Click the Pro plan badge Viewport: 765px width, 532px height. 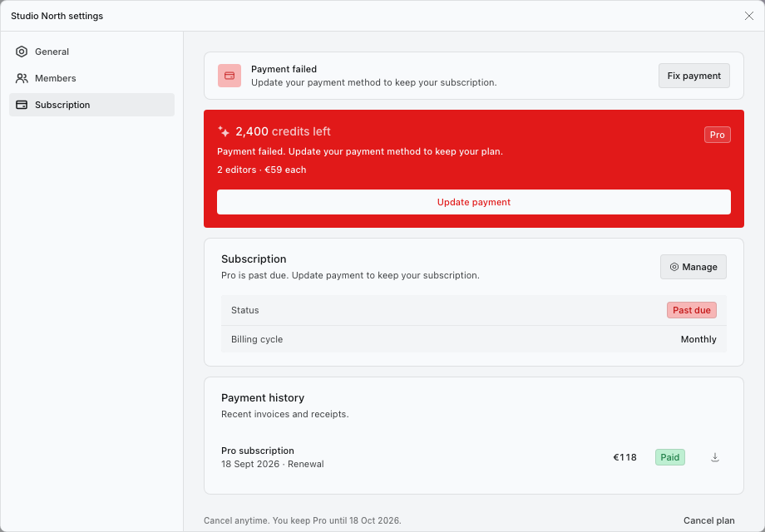(x=717, y=135)
